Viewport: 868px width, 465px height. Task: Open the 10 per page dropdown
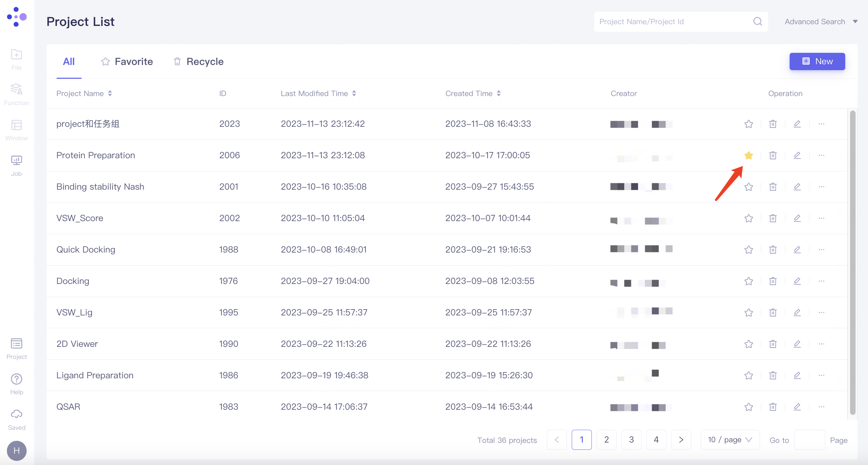[730, 439]
